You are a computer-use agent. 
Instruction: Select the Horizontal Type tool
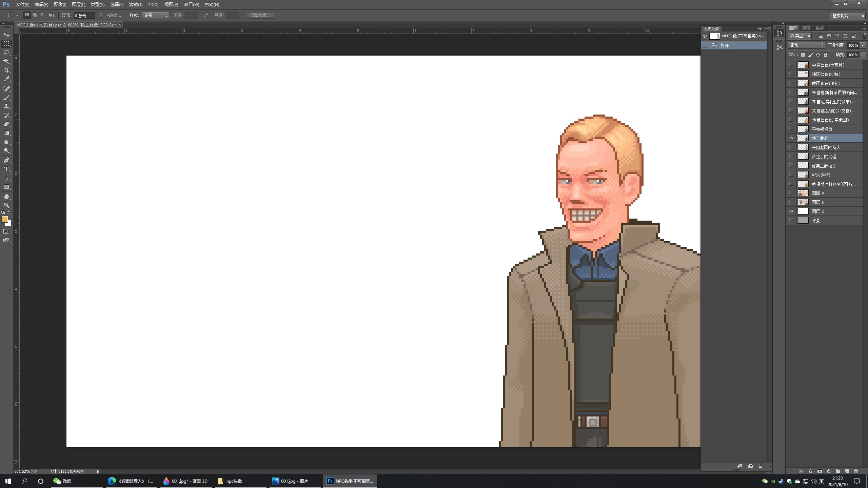point(6,169)
